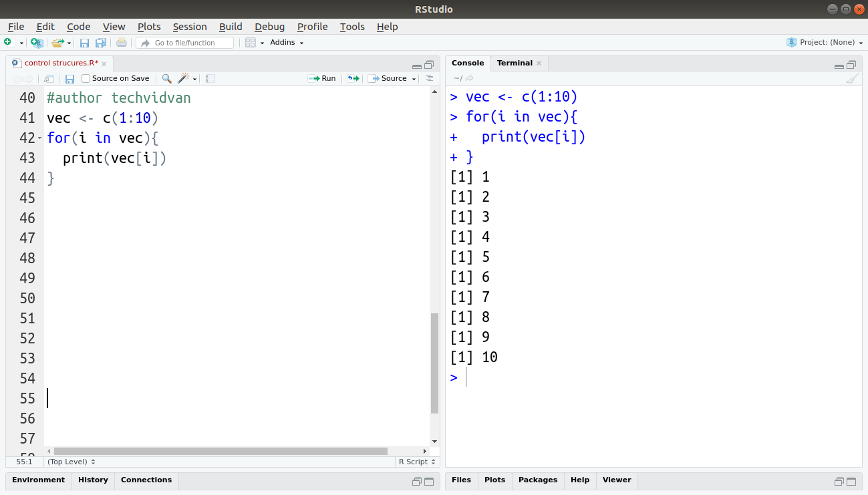Save the current script with the save icon

click(x=84, y=42)
